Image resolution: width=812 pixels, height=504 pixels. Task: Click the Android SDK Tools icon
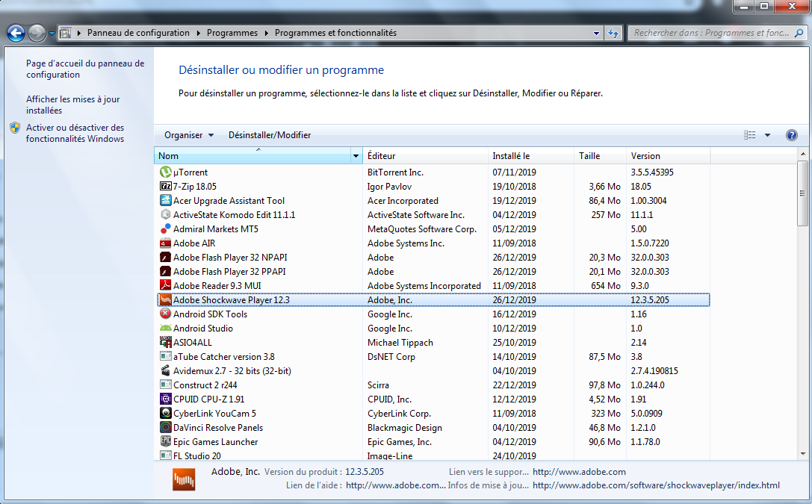tap(165, 314)
